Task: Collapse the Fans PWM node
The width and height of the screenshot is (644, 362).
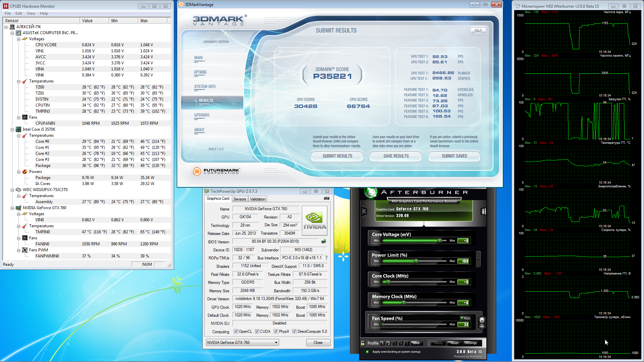Action: pyautogui.click(x=19, y=250)
